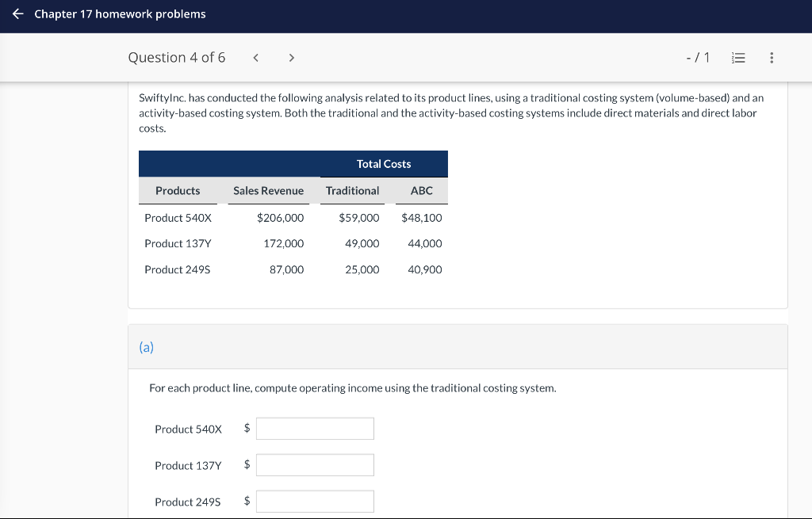Click the instruction text about traditional costing system
Viewport: 812px width, 519px height.
coord(353,388)
